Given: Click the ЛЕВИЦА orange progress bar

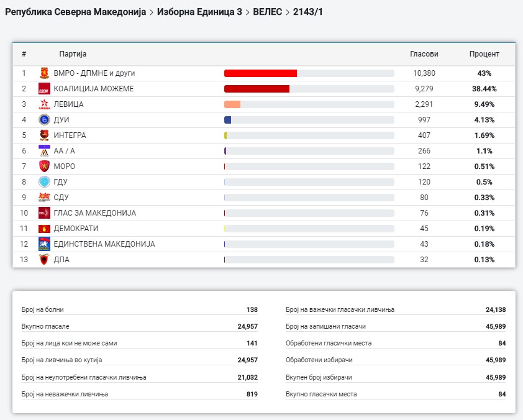Looking at the screenshot, I should 232,104.
